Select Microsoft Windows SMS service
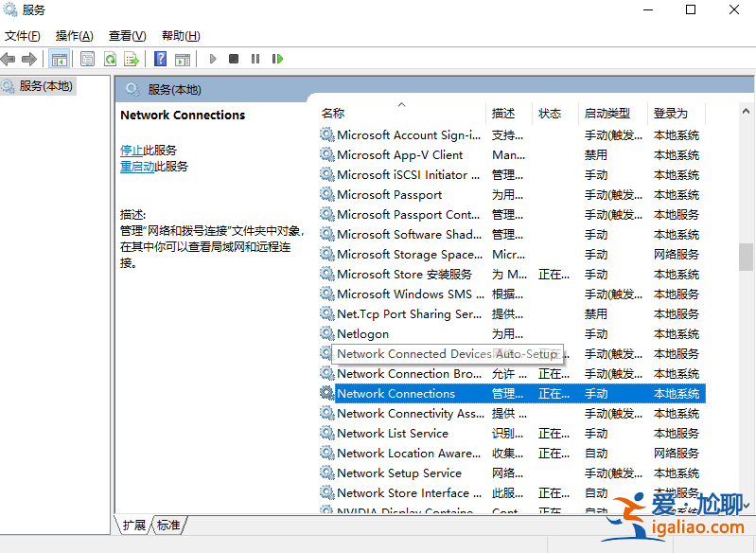Screen dimensions: 756x553 tap(411, 294)
